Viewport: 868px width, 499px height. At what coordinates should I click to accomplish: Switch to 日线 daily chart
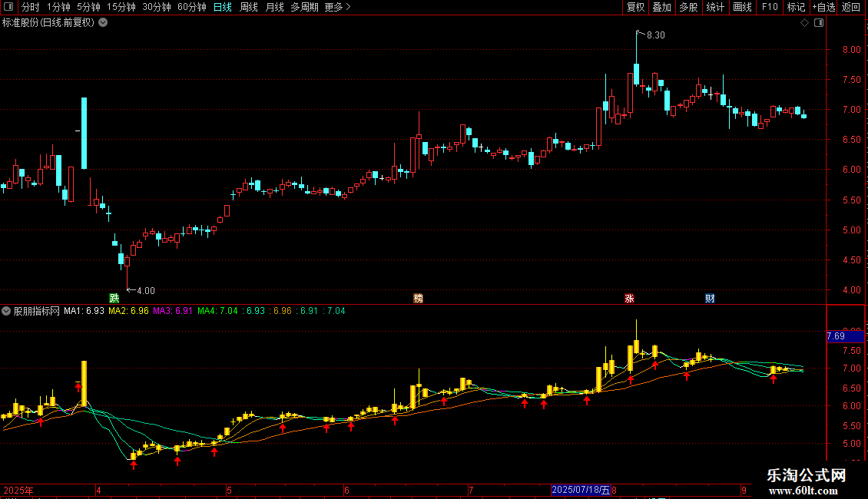tap(223, 7)
